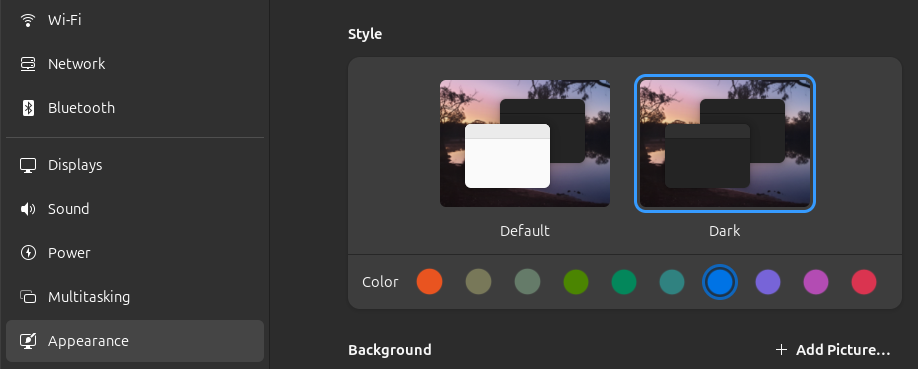Click the Dark style label
The height and width of the screenshot is (369, 918).
click(x=725, y=231)
